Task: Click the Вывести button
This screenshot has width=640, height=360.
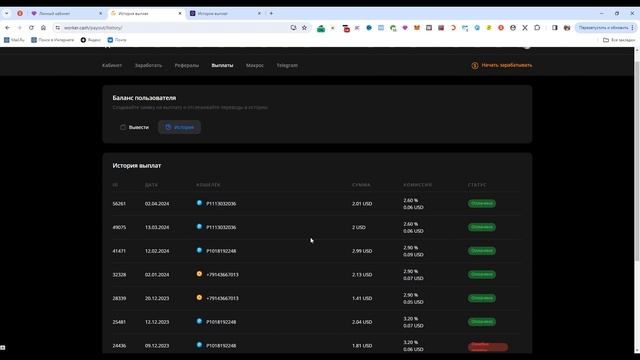Action: pos(134,127)
